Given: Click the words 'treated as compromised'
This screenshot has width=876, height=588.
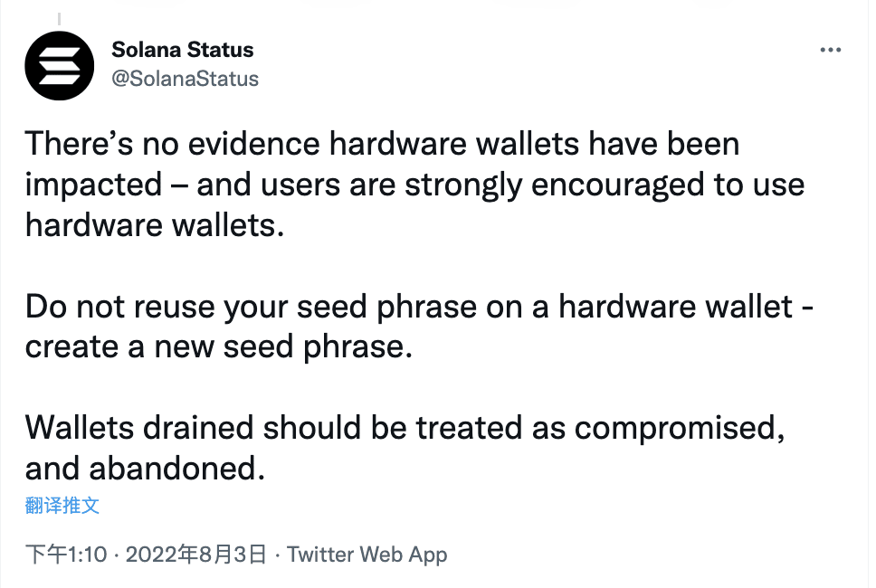Looking at the screenshot, I should [x=596, y=428].
